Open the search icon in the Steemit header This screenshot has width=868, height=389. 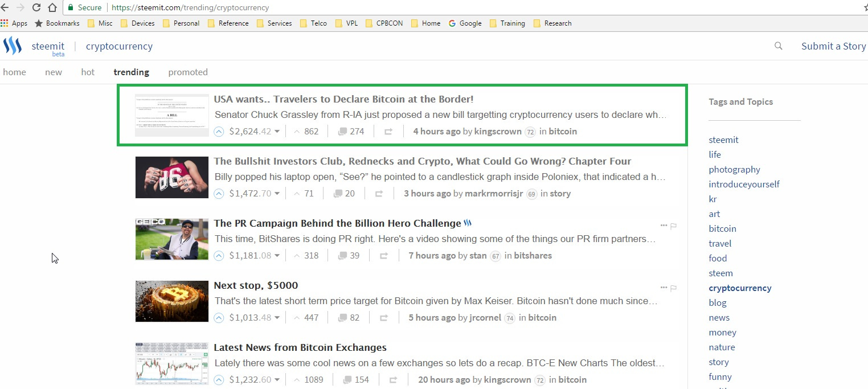(x=778, y=46)
